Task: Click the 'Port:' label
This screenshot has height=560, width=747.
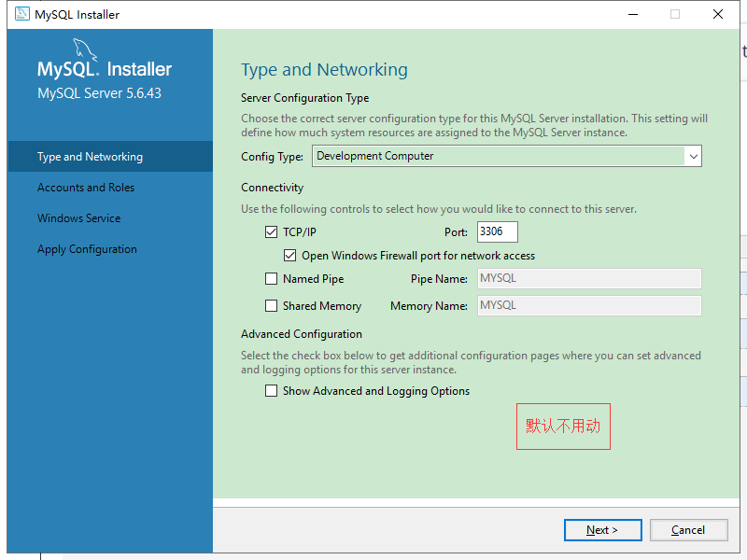Action: pos(456,232)
